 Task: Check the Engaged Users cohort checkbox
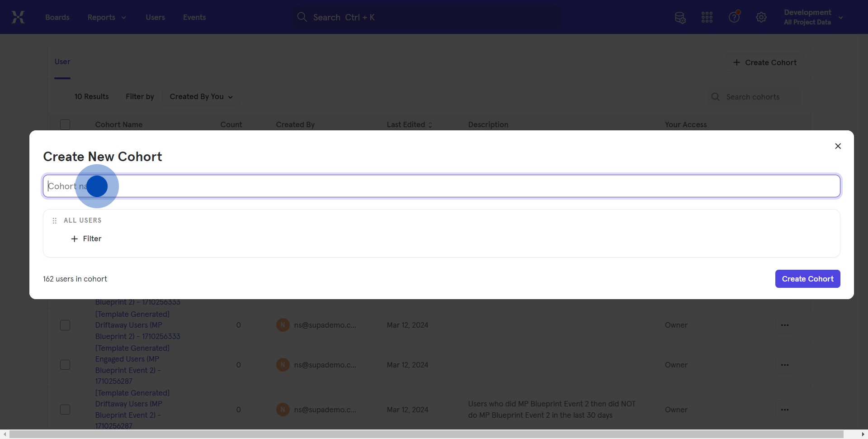point(65,365)
